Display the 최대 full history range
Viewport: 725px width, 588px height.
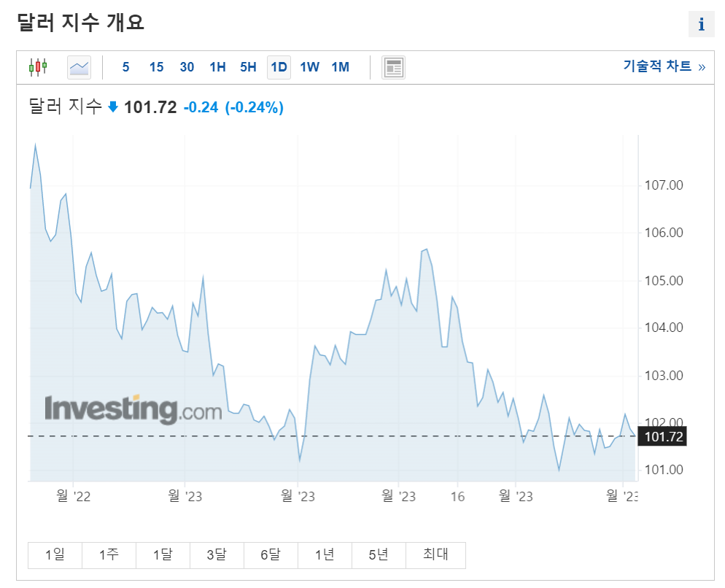pos(435,555)
